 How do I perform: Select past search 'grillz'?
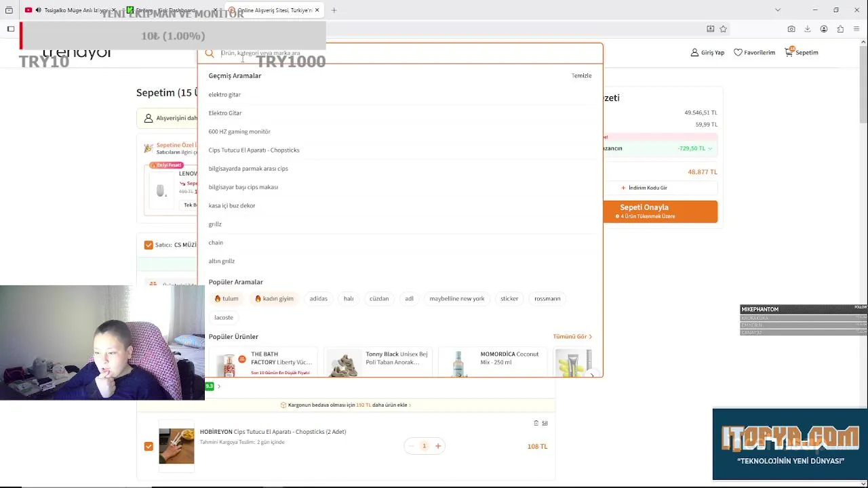tap(215, 224)
